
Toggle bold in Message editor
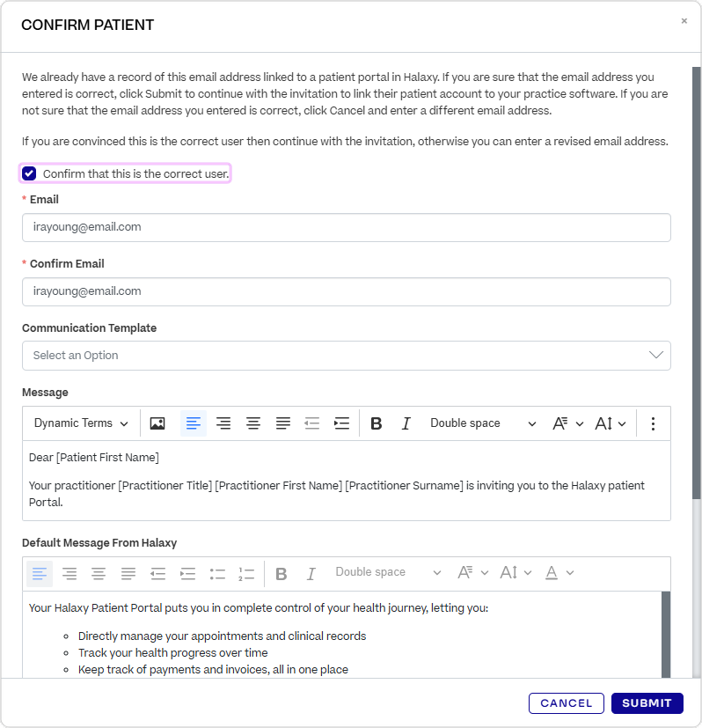coord(377,423)
